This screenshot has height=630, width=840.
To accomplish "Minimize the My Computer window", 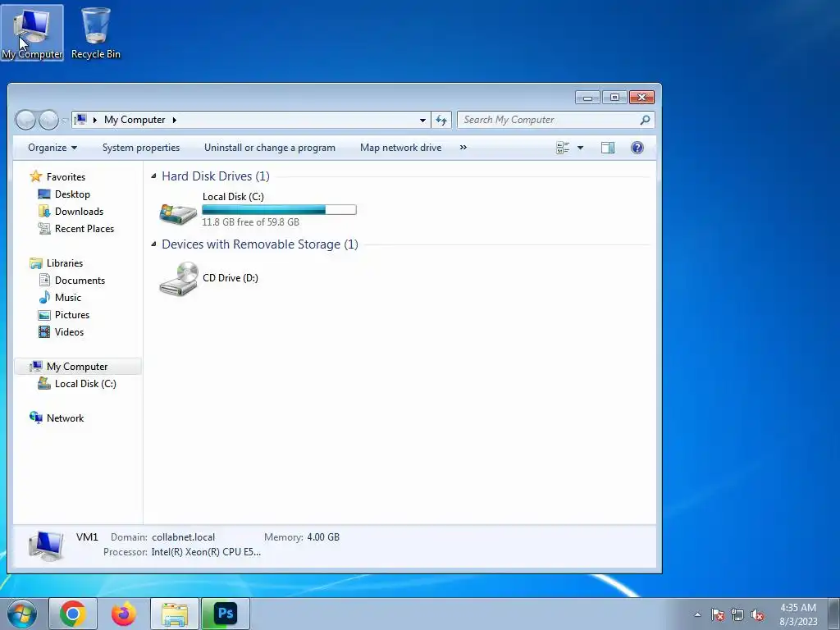I will coord(587,97).
